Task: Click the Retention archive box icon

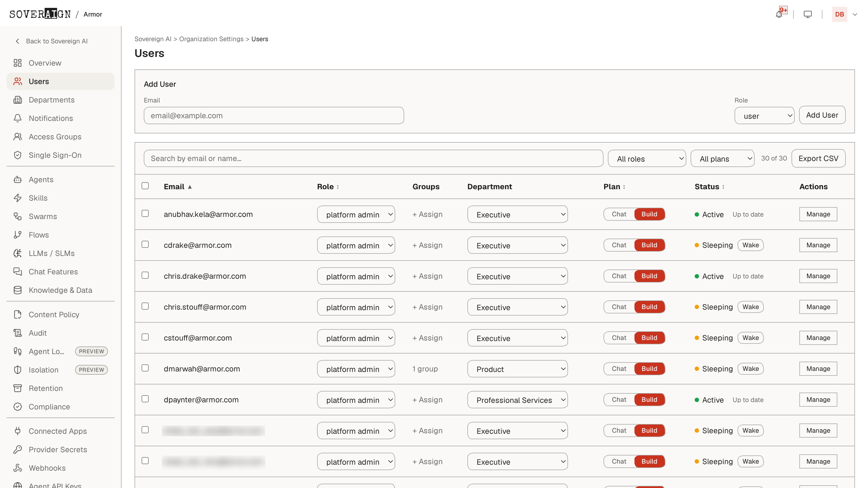Action: 18,388
